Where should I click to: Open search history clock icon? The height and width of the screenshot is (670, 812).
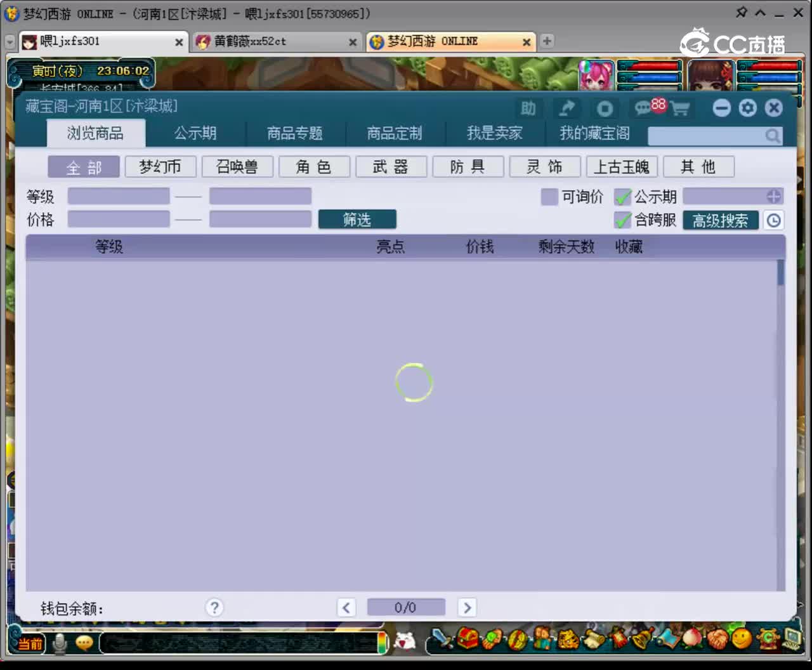coord(773,220)
